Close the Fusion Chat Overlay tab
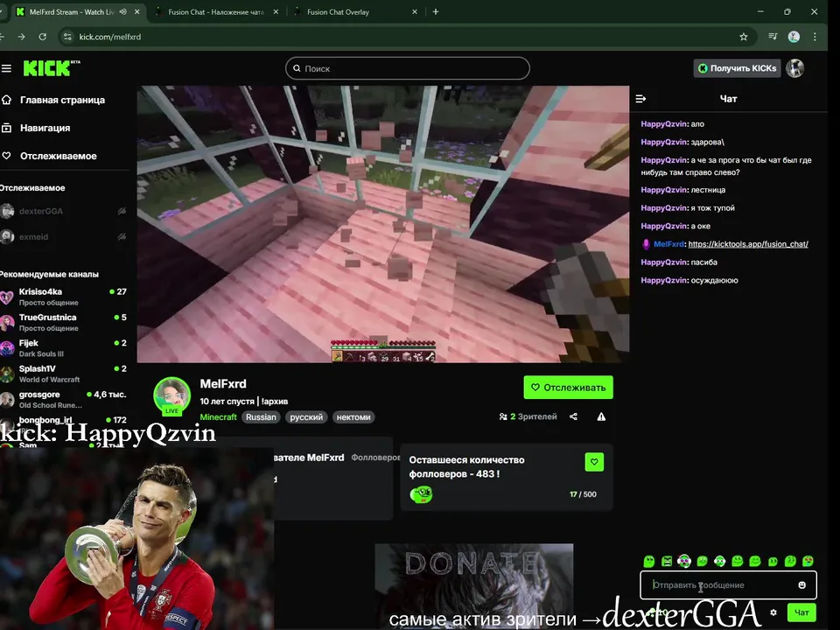This screenshot has height=630, width=840. coord(414,11)
